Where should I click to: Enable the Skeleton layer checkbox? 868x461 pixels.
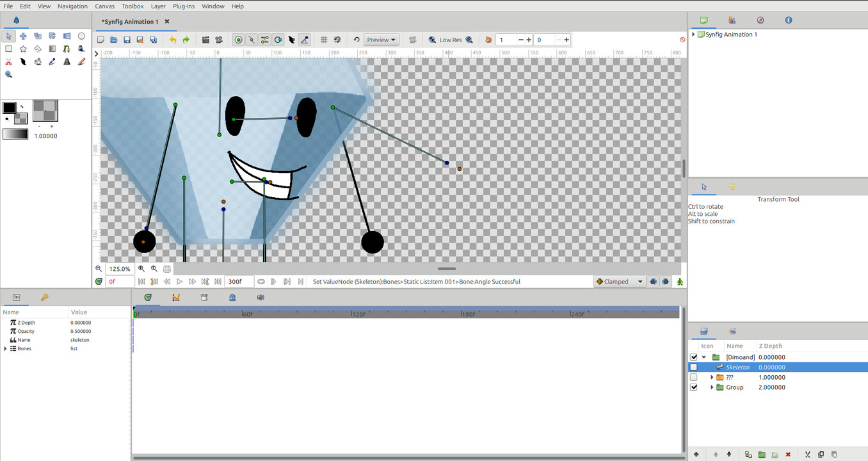coord(693,368)
